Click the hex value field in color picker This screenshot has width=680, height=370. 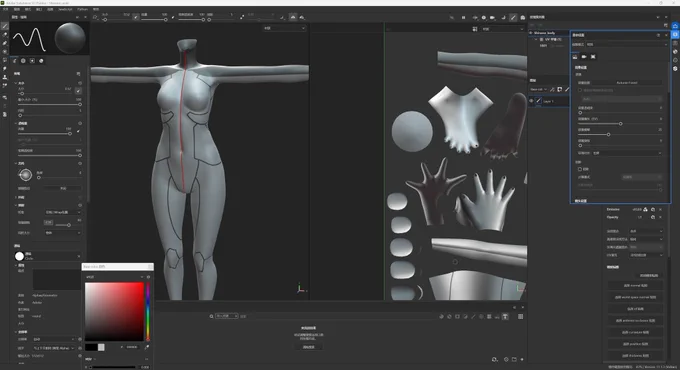[x=131, y=347]
